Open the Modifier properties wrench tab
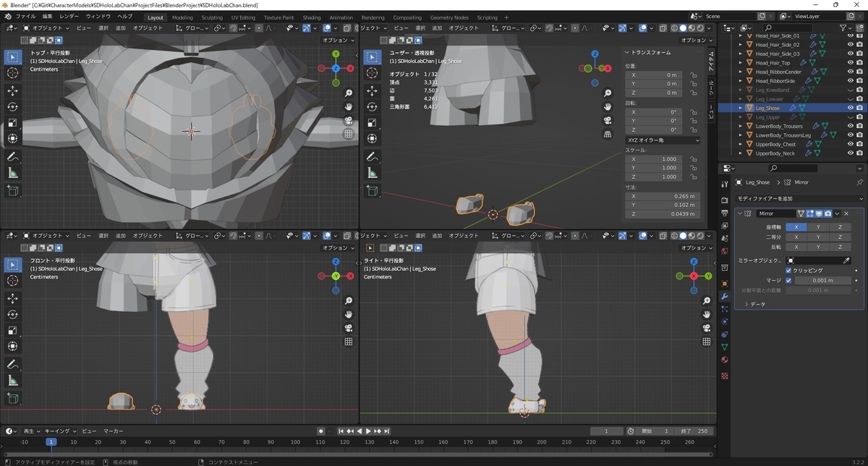Image resolution: width=868 pixels, height=466 pixels. [x=725, y=296]
